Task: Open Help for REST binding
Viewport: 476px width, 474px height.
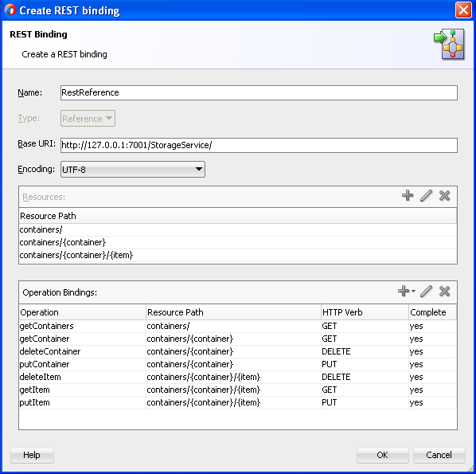Action: 32,455
